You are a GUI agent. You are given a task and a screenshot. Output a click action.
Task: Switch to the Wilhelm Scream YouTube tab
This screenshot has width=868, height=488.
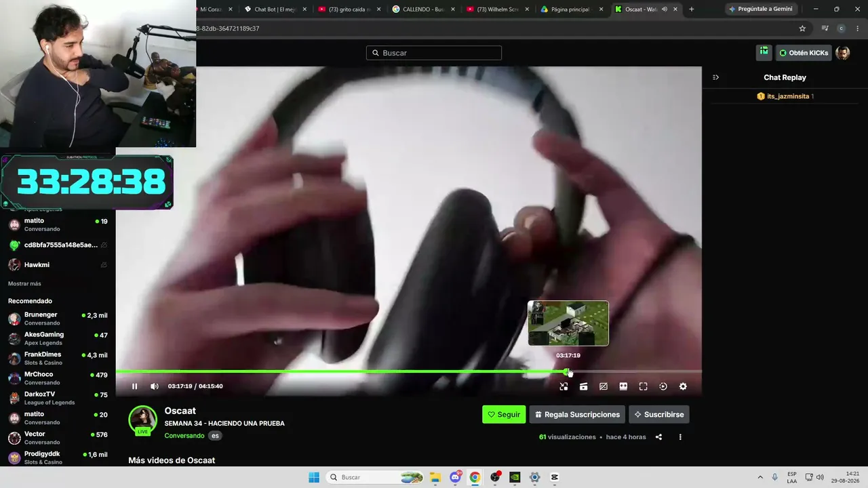(x=498, y=9)
